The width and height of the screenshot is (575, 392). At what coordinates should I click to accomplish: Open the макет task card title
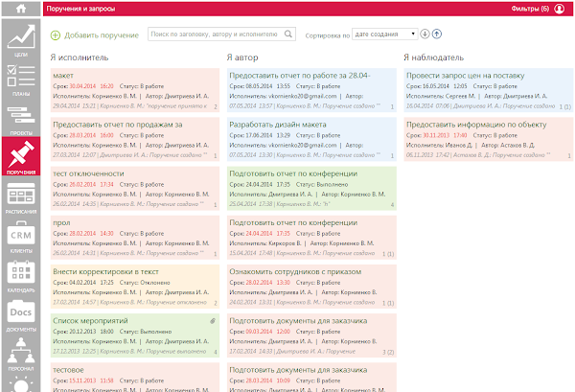coord(63,76)
